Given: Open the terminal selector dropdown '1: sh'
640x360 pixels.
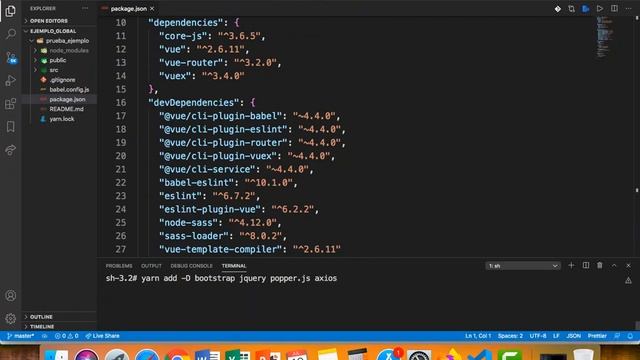Looking at the screenshot, I should pos(523,266).
